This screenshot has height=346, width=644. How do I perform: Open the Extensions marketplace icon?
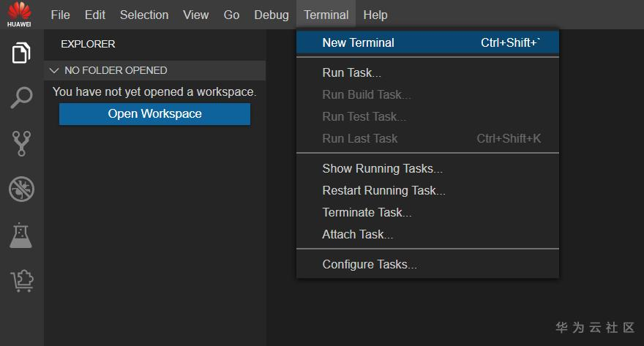pos(21,280)
